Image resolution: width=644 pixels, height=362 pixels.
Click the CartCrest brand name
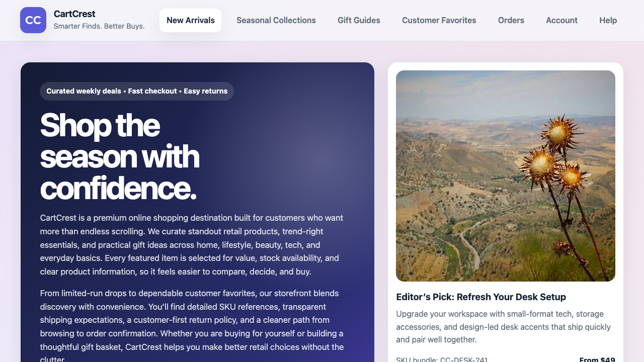(74, 14)
